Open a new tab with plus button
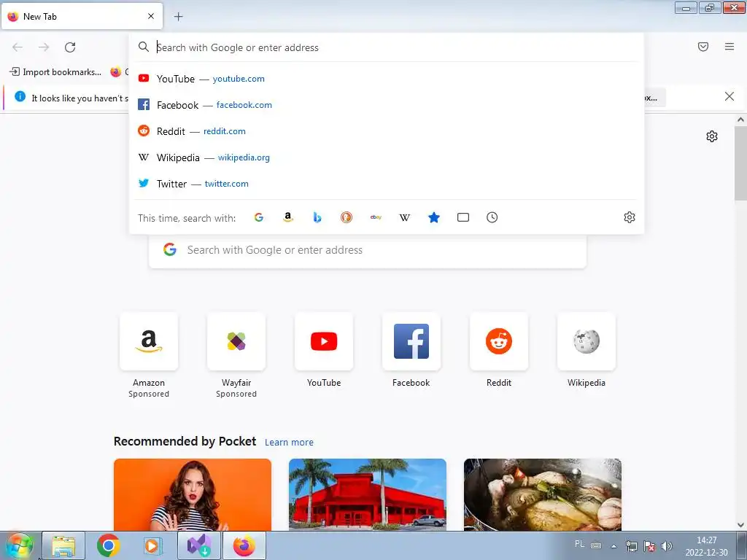747x560 pixels. pos(178,17)
